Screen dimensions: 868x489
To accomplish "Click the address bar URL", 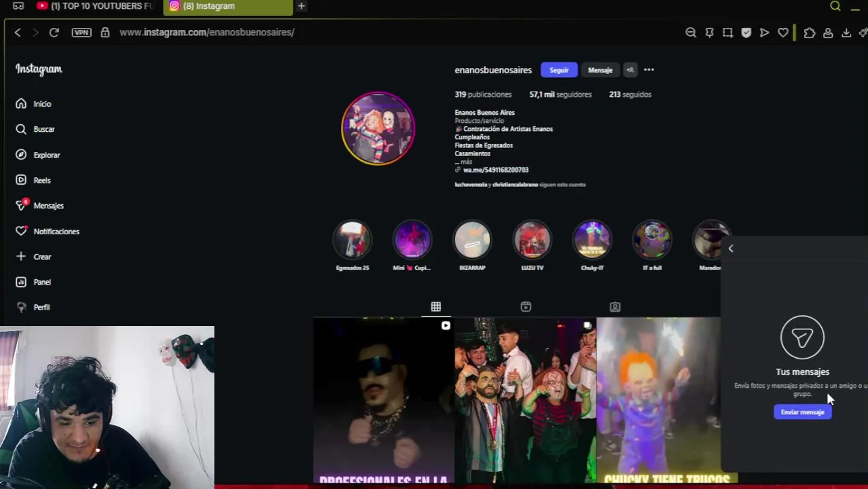I will (x=206, y=32).
